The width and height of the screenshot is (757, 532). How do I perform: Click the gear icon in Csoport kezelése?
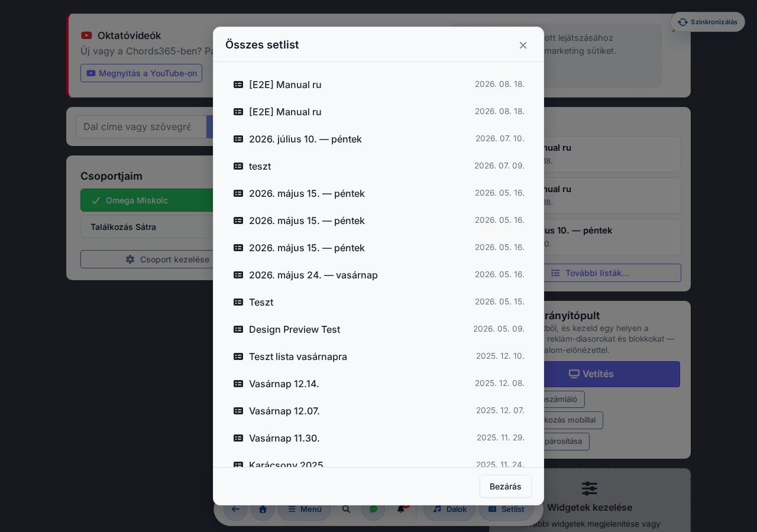coord(130,259)
